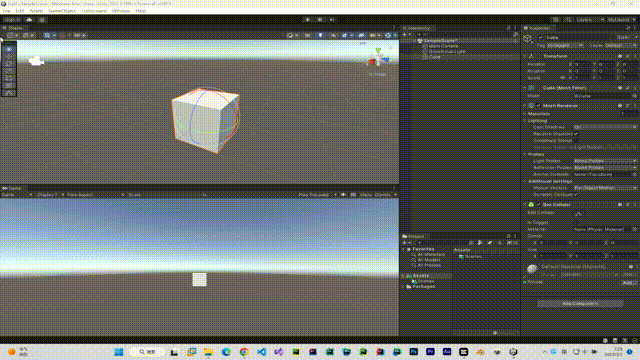The width and height of the screenshot is (640, 360).
Task: Open the Help menu
Action: 140,11
